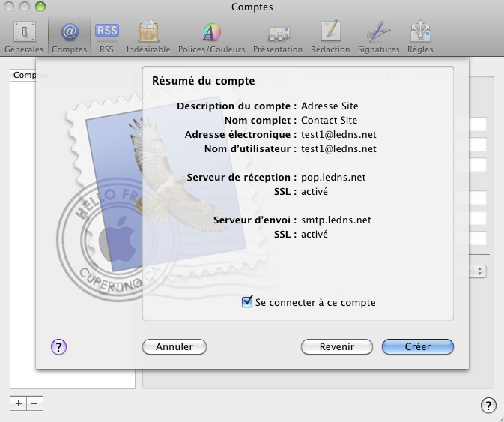
Task: Open the Rédaction preferences pane
Action: tap(330, 36)
